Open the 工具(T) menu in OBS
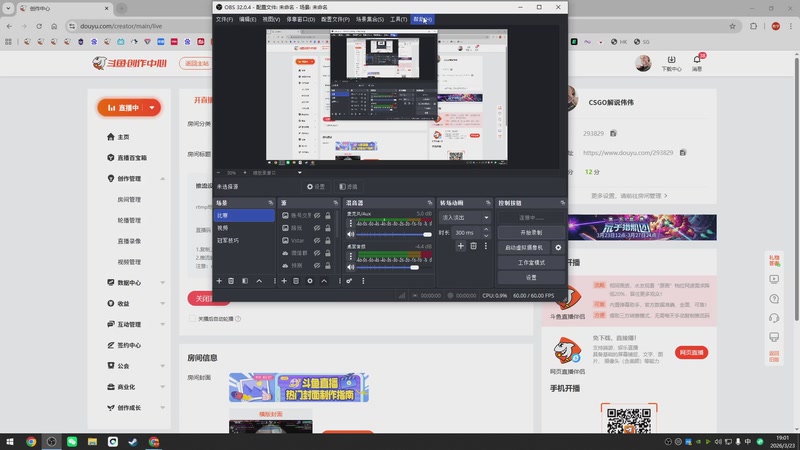Viewport: 800px width, 450px height. (x=398, y=19)
